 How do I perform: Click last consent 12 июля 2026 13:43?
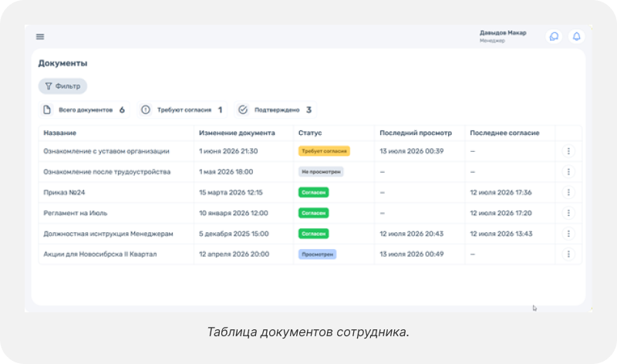(x=501, y=234)
